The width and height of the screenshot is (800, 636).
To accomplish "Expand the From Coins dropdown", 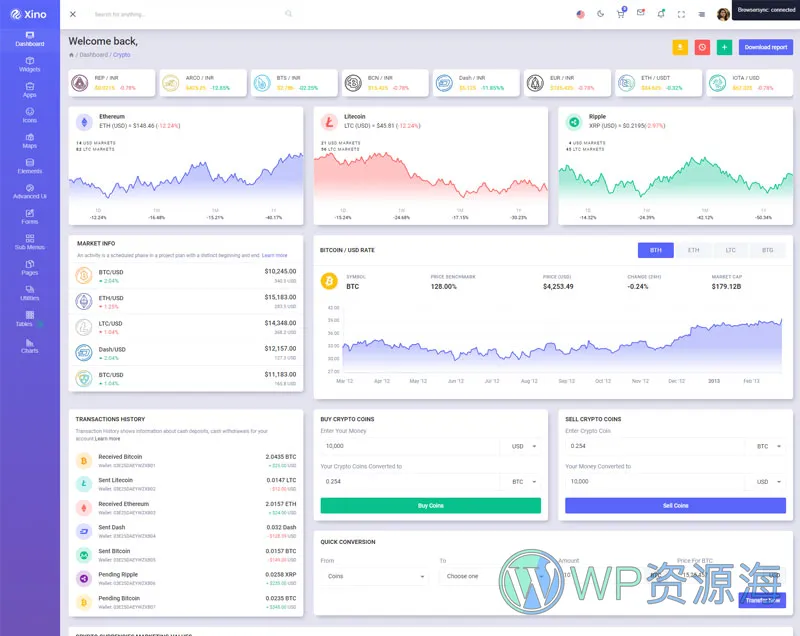I will pos(374,576).
